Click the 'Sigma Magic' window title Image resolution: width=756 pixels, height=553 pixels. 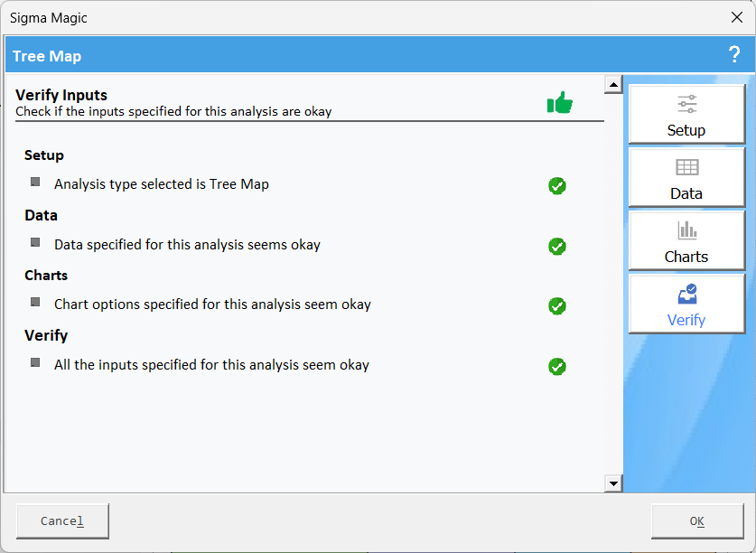(49, 18)
